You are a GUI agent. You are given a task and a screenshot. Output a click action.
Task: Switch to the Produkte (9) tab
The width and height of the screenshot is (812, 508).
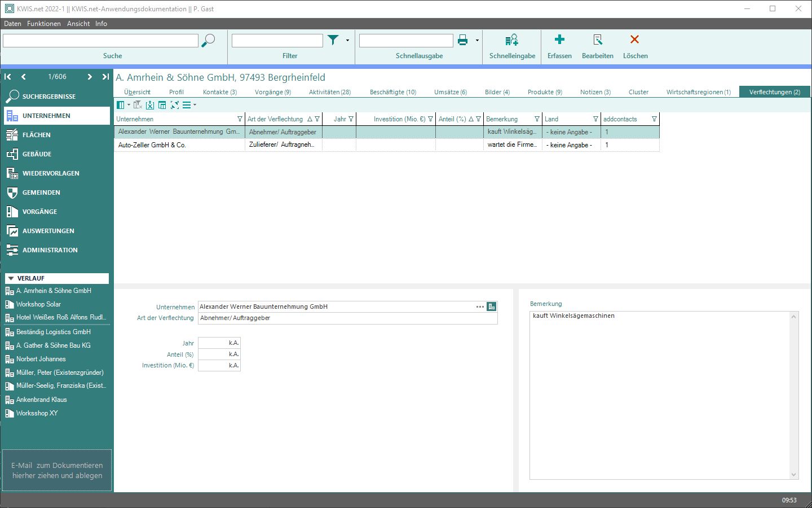click(545, 92)
